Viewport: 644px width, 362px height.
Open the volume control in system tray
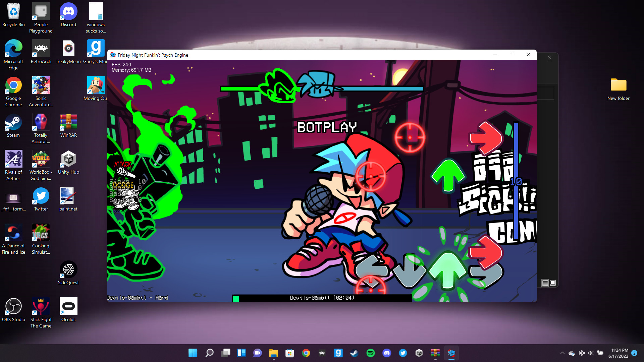tap(590, 353)
